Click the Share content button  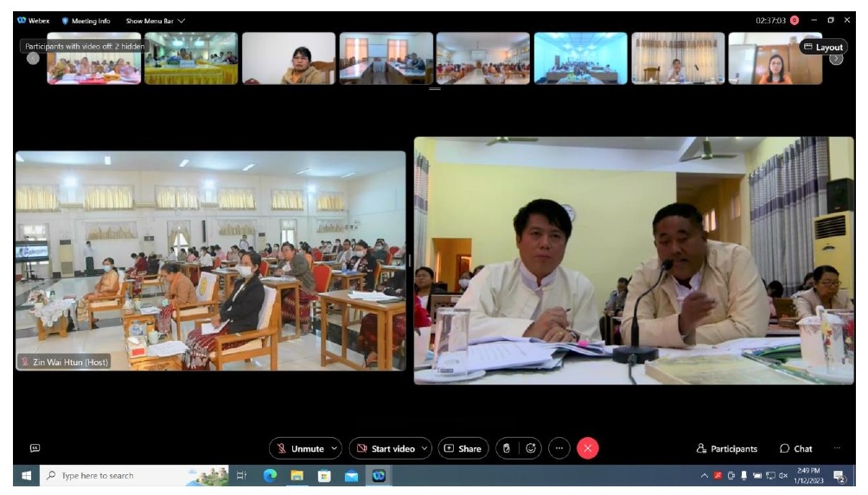pos(463,448)
